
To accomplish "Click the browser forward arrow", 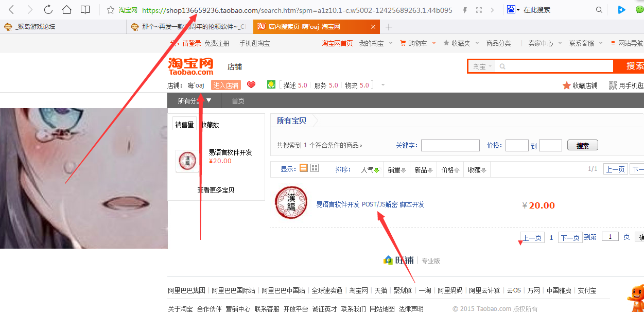I will click(x=30, y=9).
